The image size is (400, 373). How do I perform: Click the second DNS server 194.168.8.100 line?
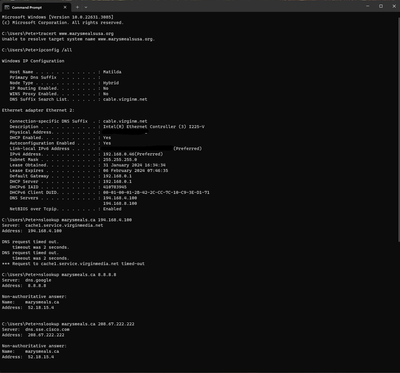coord(120,203)
